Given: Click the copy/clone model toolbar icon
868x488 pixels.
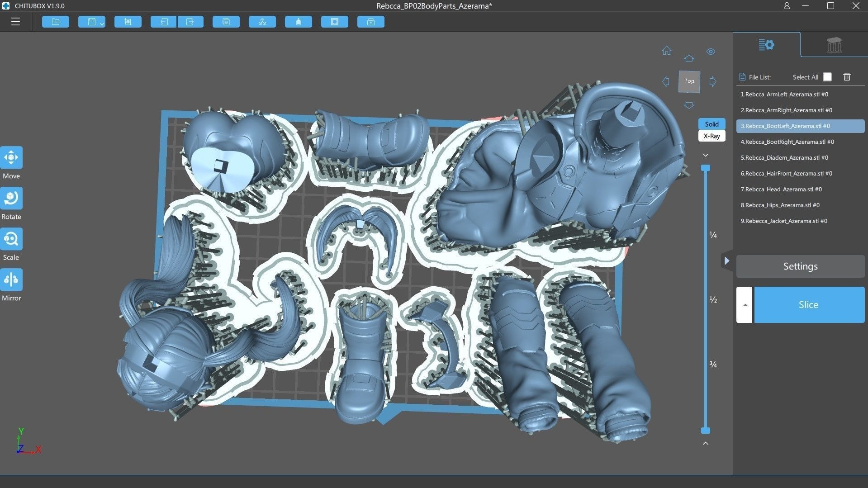Looking at the screenshot, I should click(226, 22).
